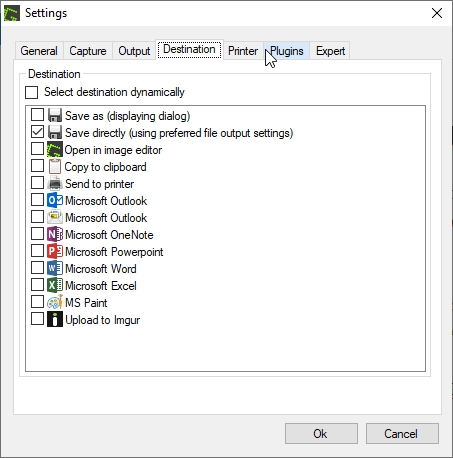
Task: Click the MS Paint palette icon
Action: [55, 302]
